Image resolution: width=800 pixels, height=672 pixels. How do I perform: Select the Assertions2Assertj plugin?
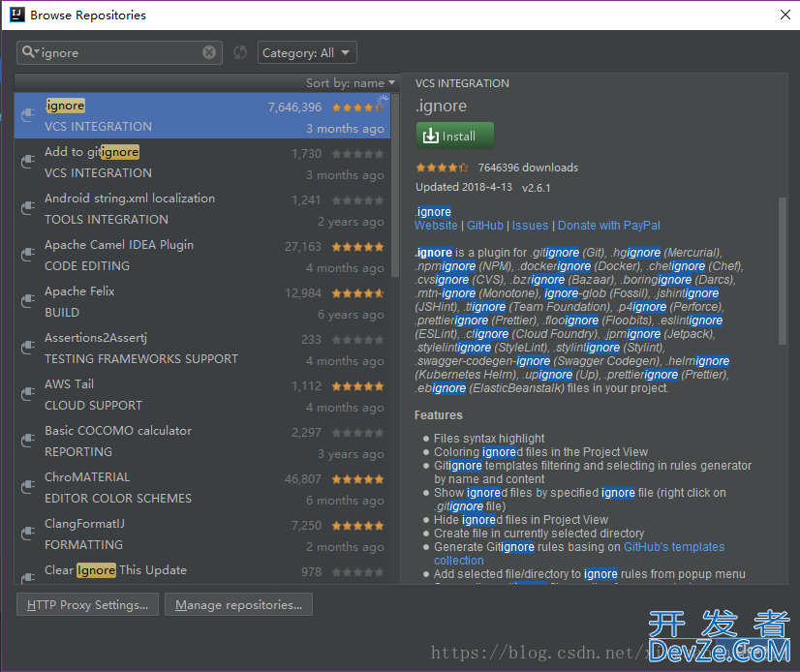[x=202, y=348]
